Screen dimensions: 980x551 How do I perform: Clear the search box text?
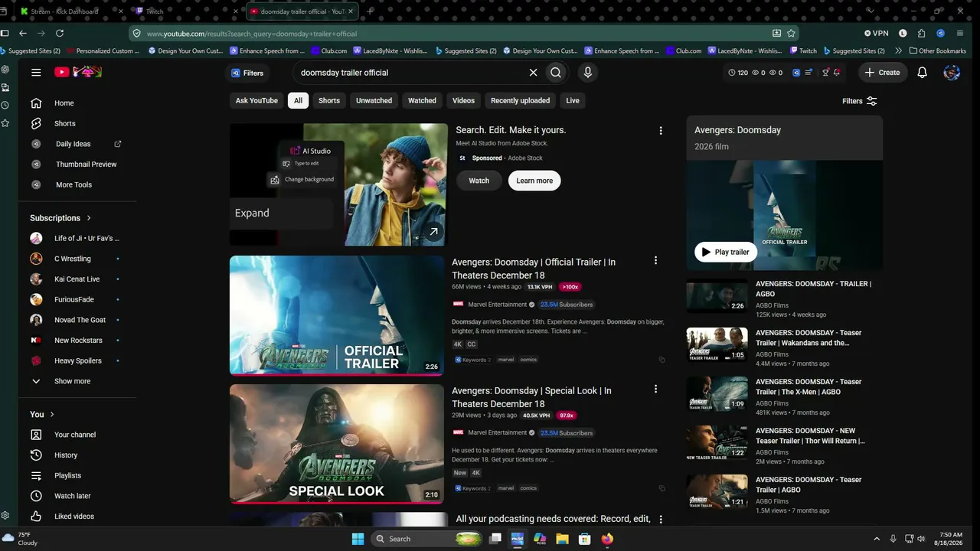(533, 73)
